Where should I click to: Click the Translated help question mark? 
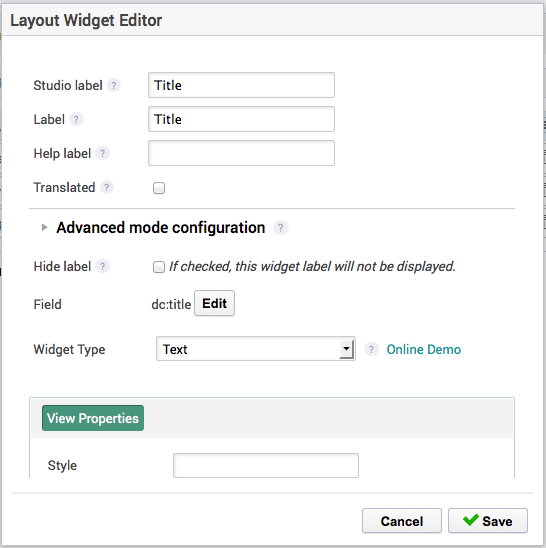point(107,187)
